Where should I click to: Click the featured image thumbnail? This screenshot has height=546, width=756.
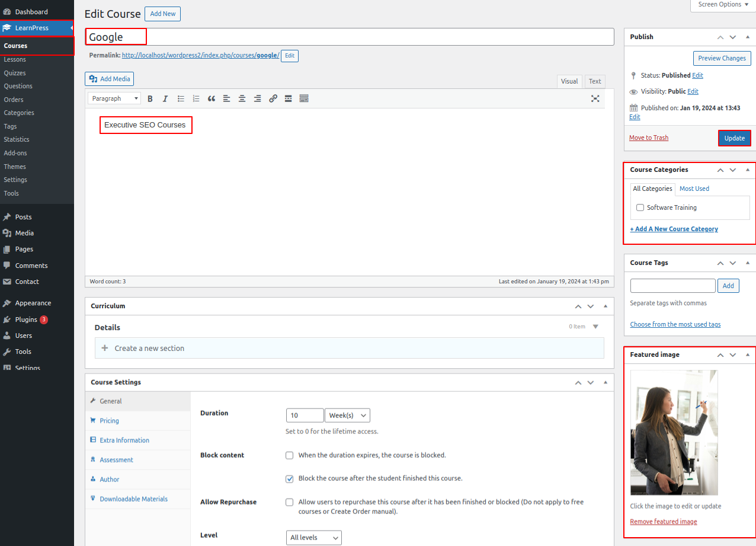point(674,433)
